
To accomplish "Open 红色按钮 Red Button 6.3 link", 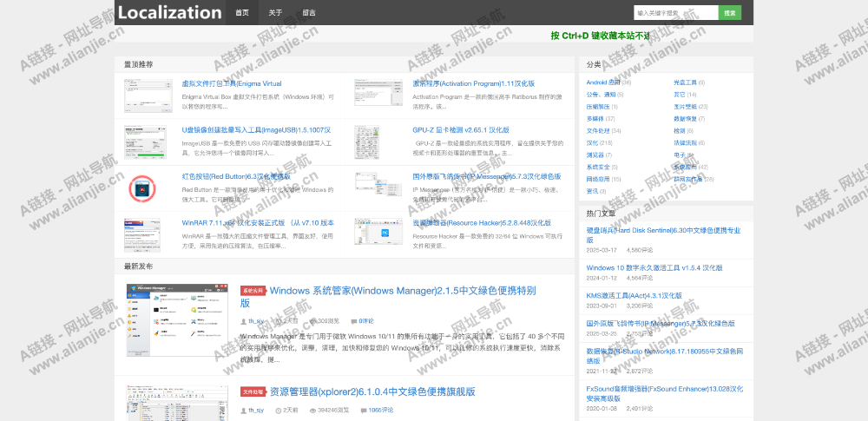I will 236,177.
